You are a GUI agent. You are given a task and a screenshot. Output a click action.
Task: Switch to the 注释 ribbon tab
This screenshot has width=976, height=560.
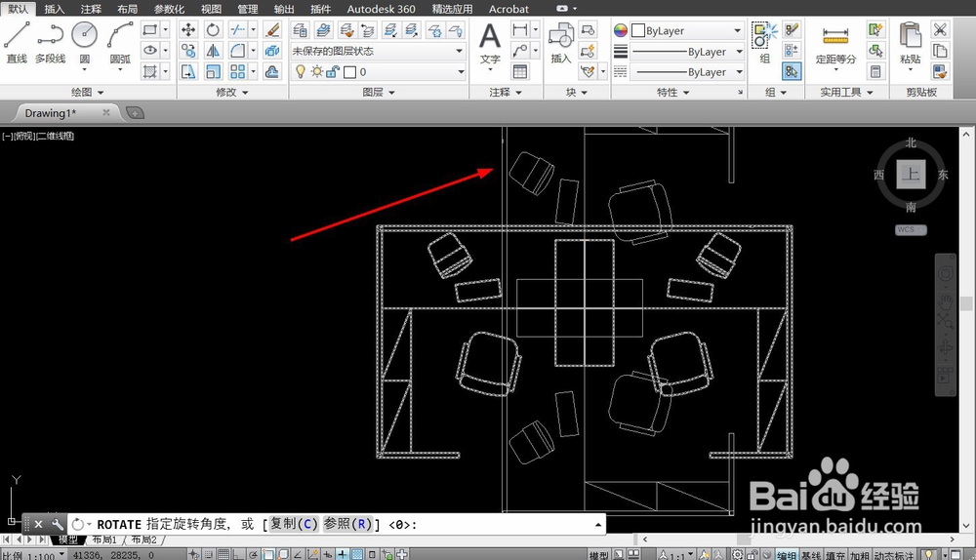(x=91, y=9)
